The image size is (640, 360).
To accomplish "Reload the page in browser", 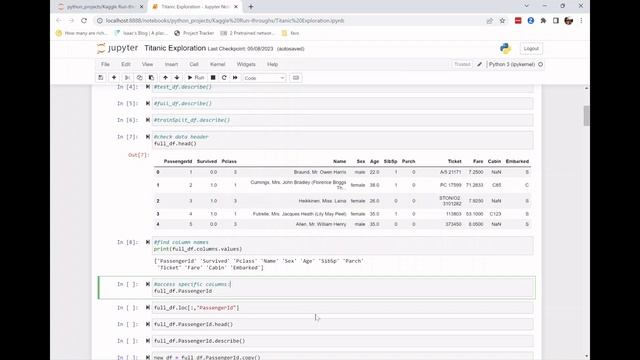I will coord(84,20).
